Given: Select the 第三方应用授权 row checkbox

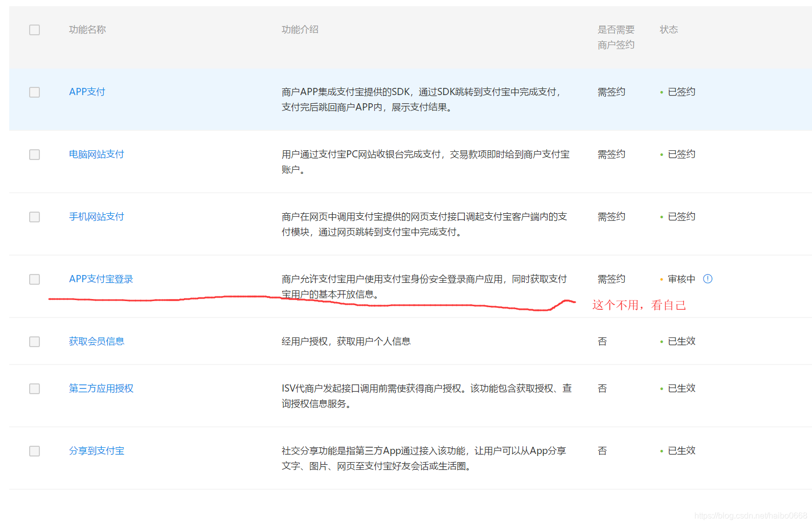Looking at the screenshot, I should pyautogui.click(x=34, y=389).
